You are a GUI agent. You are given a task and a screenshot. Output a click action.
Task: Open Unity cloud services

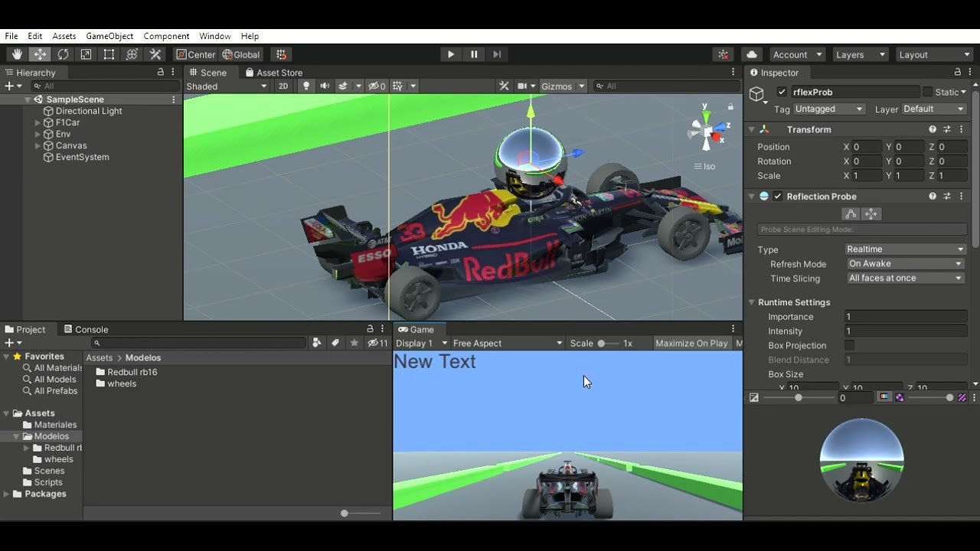(752, 54)
